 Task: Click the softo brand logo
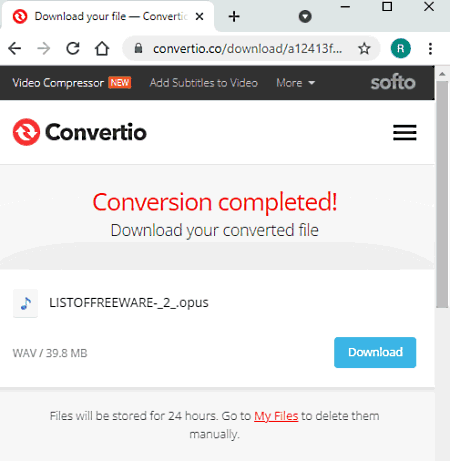coord(393,82)
